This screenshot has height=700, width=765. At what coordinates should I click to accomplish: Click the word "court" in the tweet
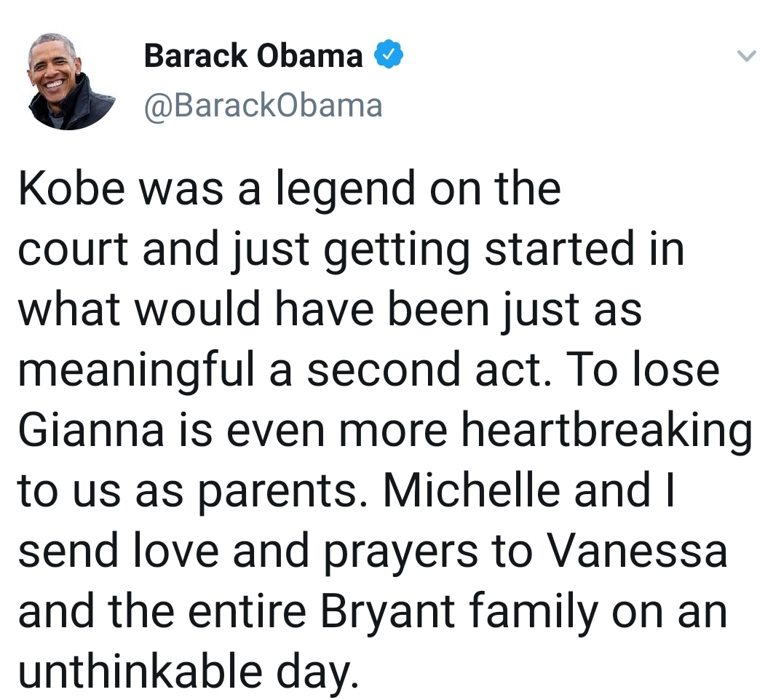[73, 250]
